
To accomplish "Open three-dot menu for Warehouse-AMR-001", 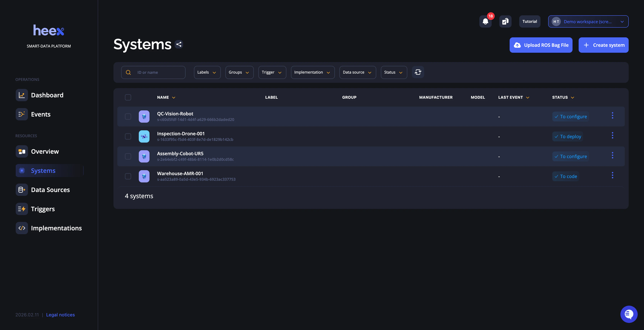I will 612,175.
